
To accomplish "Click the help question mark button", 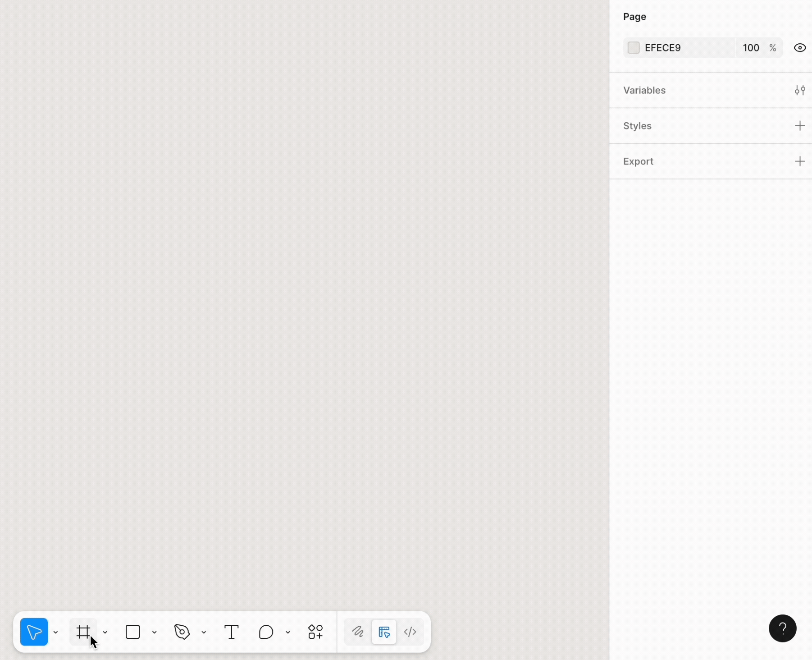I will (783, 628).
